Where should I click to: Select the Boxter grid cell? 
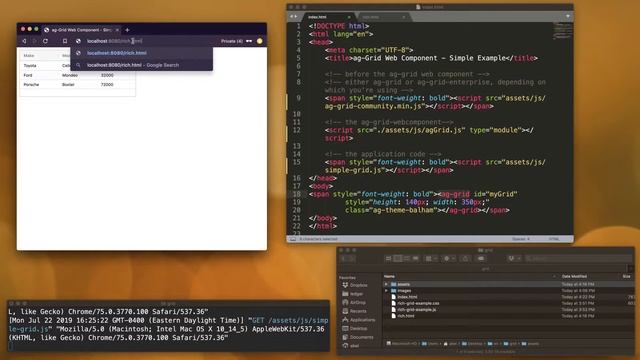click(x=68, y=84)
